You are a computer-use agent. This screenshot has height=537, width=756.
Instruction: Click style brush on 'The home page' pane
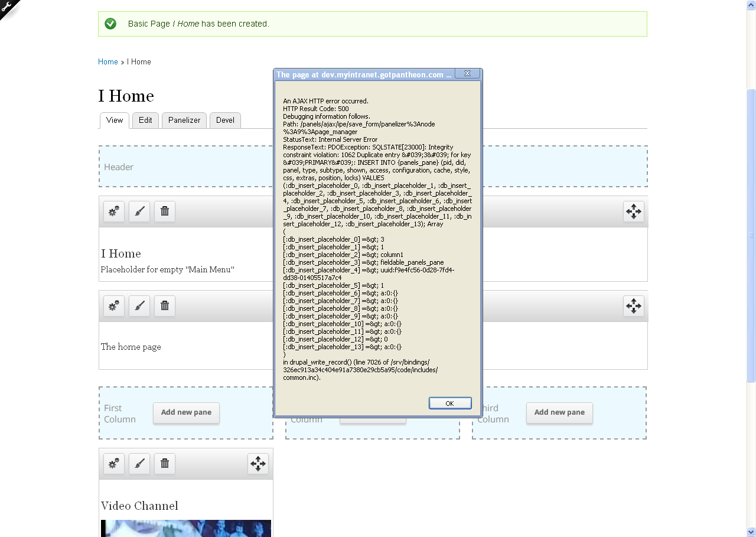click(x=139, y=306)
